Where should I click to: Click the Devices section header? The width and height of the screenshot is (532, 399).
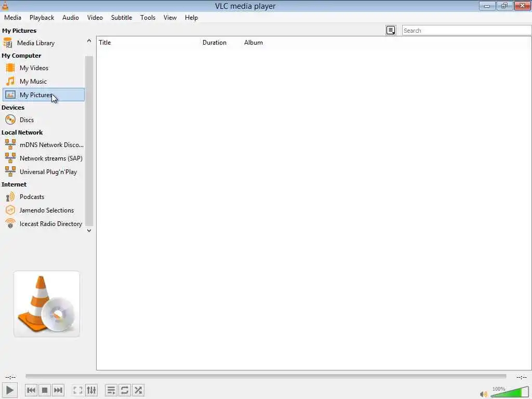point(13,108)
